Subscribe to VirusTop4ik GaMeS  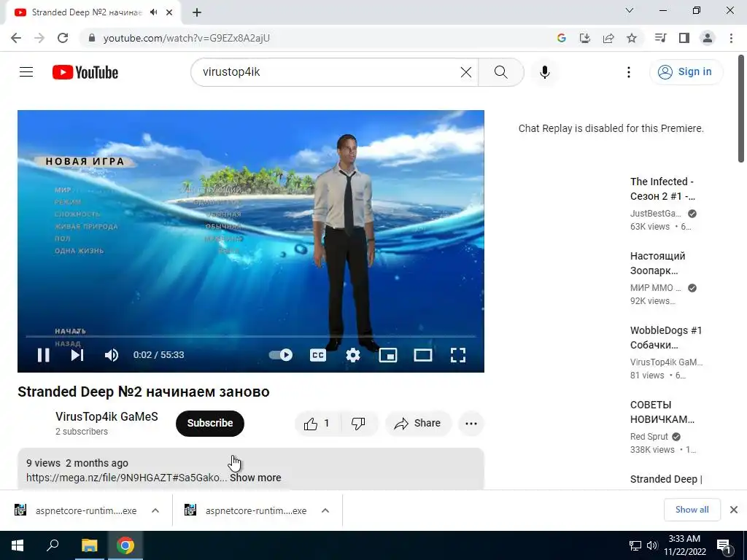click(x=209, y=424)
